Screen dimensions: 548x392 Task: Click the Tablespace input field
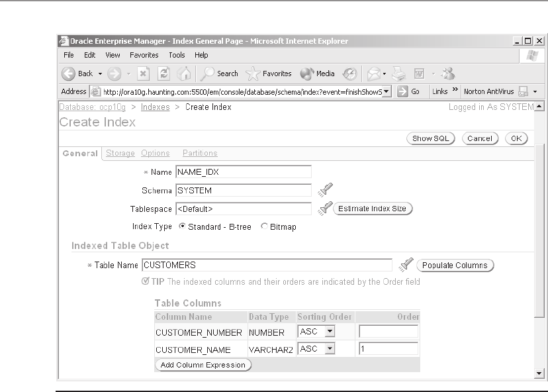click(244, 209)
